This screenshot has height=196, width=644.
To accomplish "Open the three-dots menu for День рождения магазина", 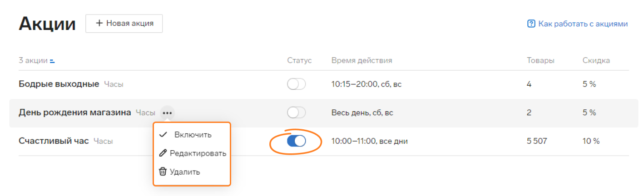I will pos(168,113).
